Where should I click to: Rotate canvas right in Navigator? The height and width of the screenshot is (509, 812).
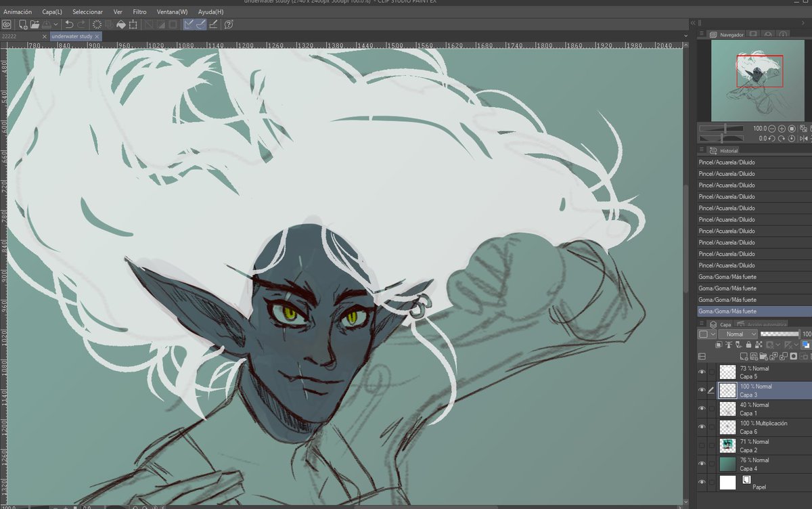(x=782, y=139)
